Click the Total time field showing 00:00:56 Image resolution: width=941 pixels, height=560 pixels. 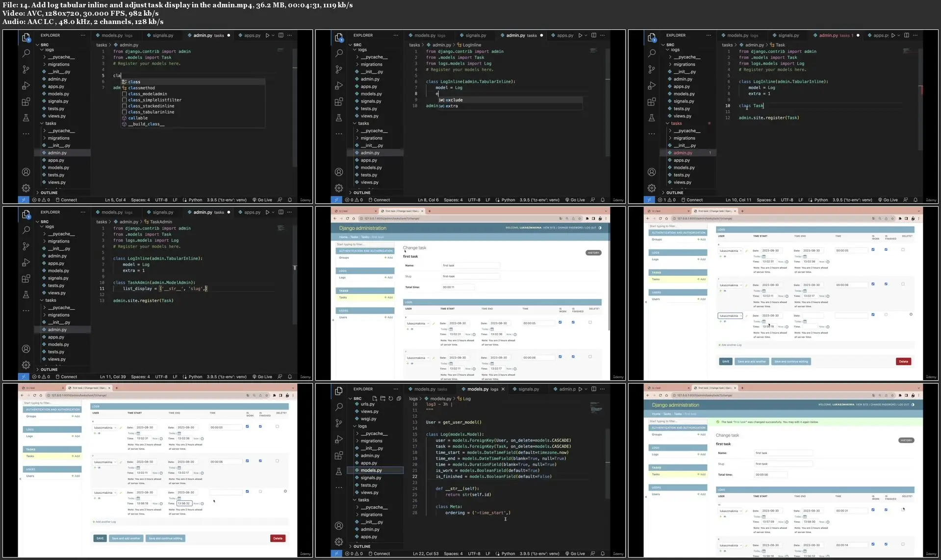pos(770,475)
